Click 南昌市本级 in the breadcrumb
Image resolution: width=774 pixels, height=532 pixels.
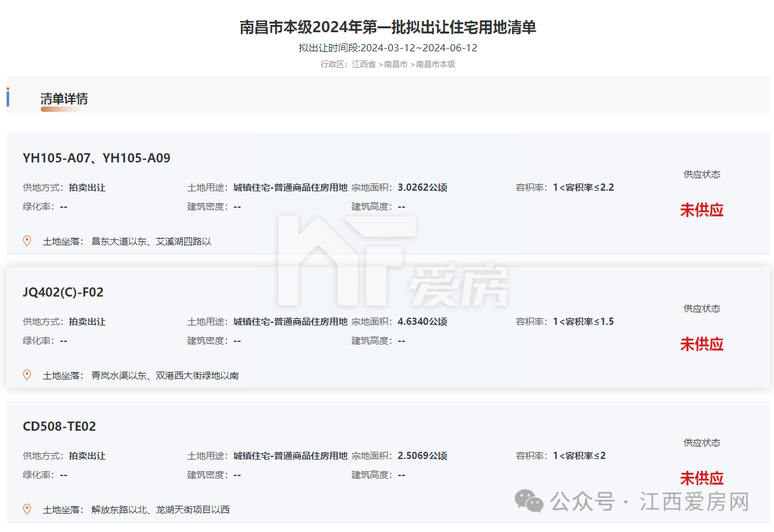tap(436, 64)
